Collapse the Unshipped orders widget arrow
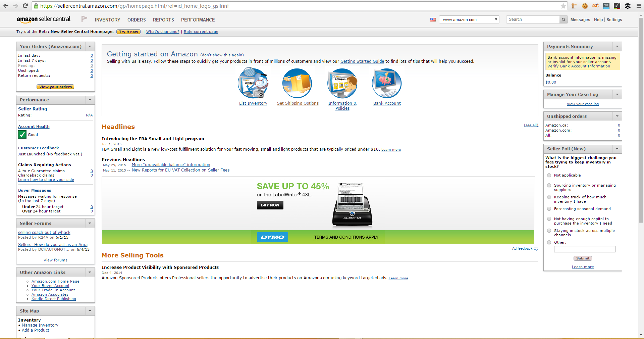This screenshot has width=644, height=339. tap(617, 116)
